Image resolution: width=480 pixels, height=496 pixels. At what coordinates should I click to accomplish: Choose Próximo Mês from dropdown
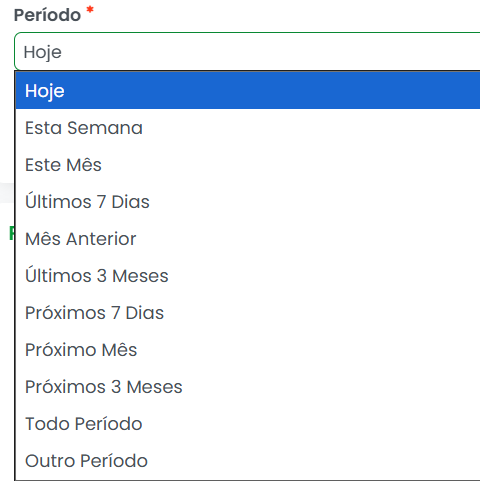248,350
